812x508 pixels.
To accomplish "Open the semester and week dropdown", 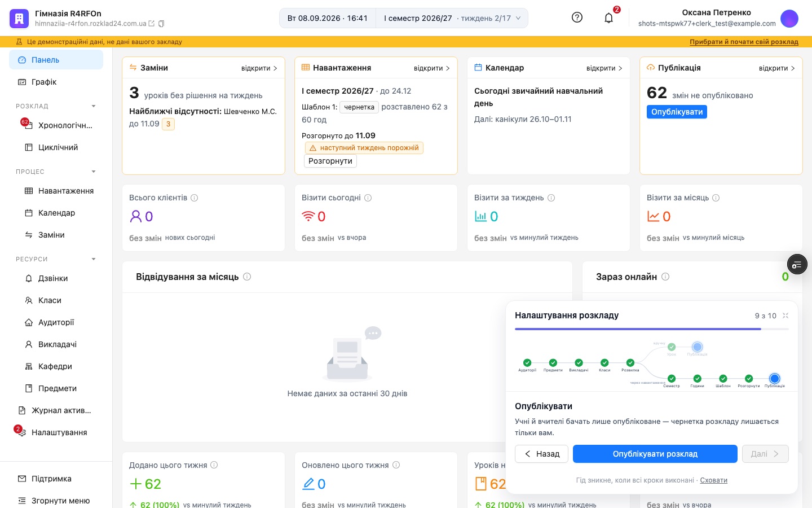I will pyautogui.click(x=452, y=18).
